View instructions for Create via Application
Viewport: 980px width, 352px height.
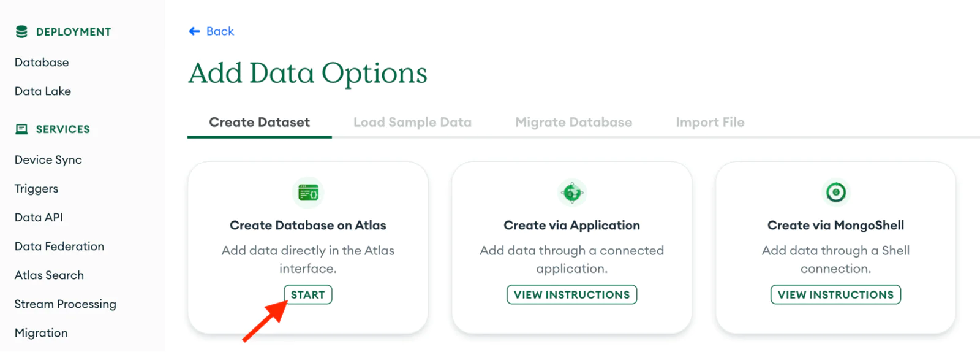pyautogui.click(x=572, y=294)
